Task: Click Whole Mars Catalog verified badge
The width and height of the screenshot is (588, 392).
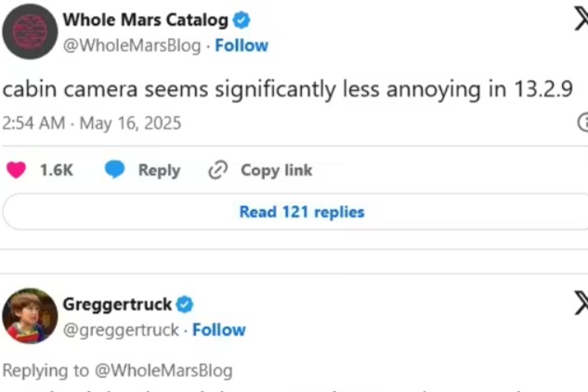Action: (x=242, y=20)
